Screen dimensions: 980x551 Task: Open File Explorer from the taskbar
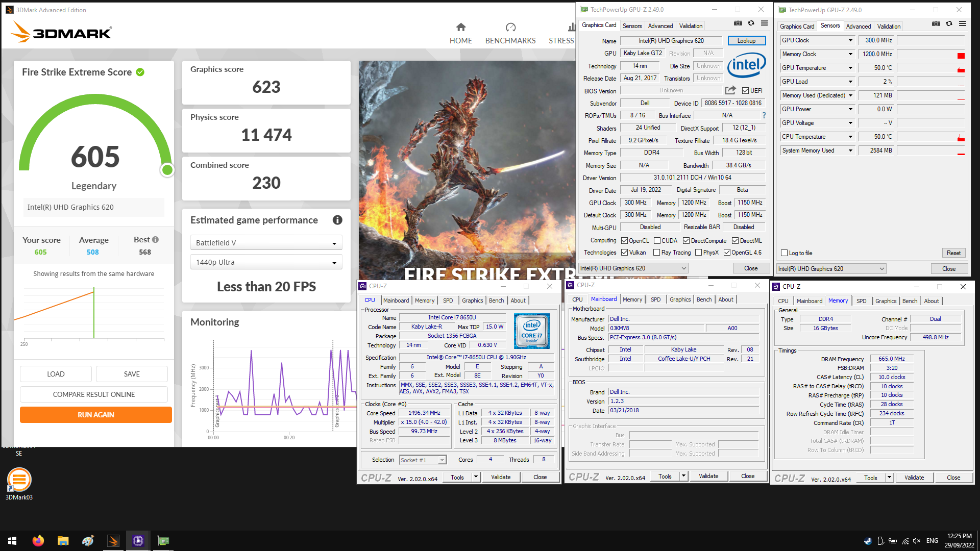[63, 541]
